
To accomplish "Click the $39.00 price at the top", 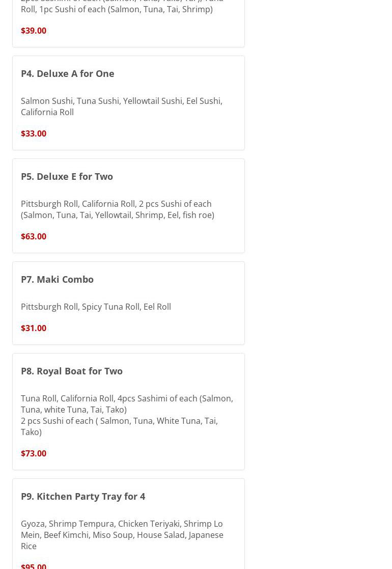I will click(34, 31).
